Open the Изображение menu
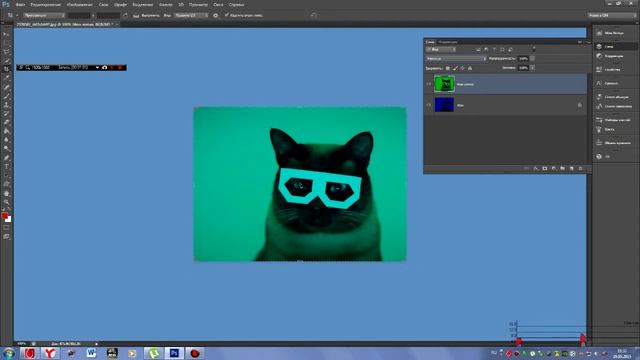 tap(79, 4)
